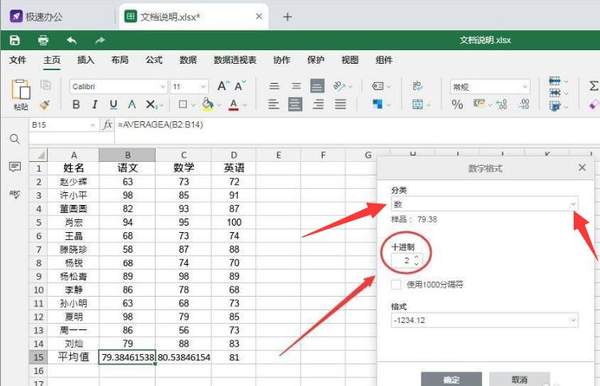The height and width of the screenshot is (386, 600).
Task: Switch to the 公式 tab
Action: pos(154,60)
